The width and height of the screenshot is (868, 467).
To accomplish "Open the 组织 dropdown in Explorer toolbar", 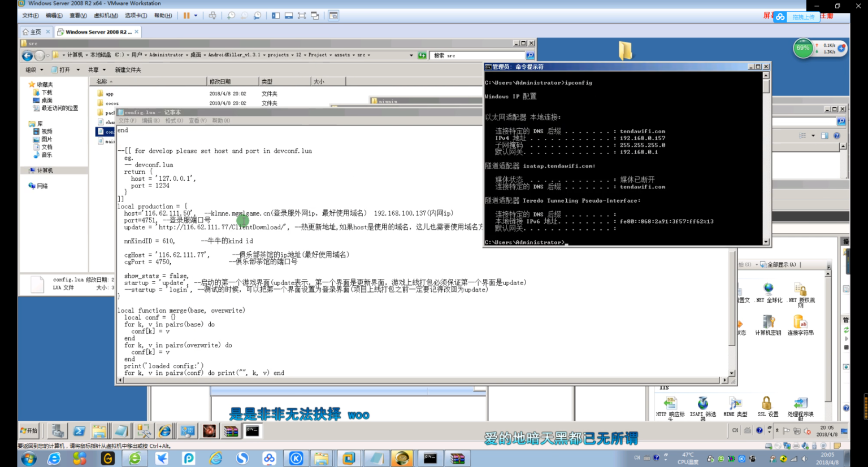I will point(34,70).
